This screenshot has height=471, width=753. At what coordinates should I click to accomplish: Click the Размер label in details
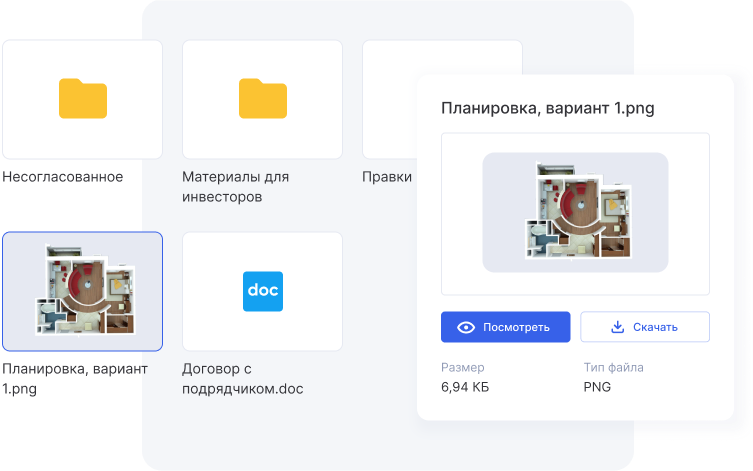[x=462, y=367]
